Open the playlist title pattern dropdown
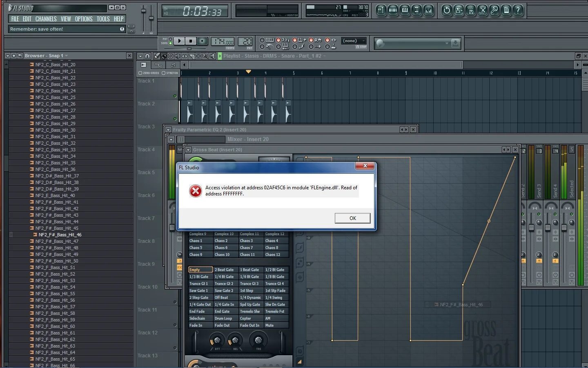Viewport: 588px width, 368px height. click(325, 56)
